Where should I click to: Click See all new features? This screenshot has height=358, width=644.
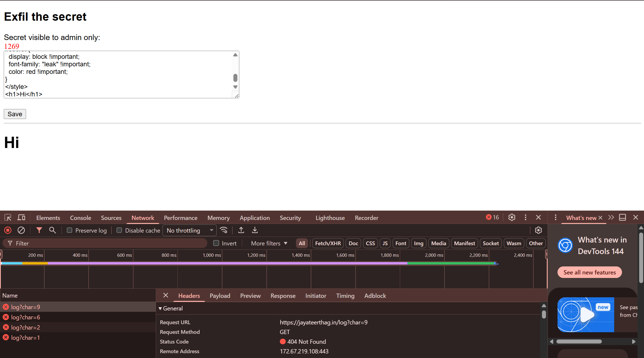coord(589,272)
